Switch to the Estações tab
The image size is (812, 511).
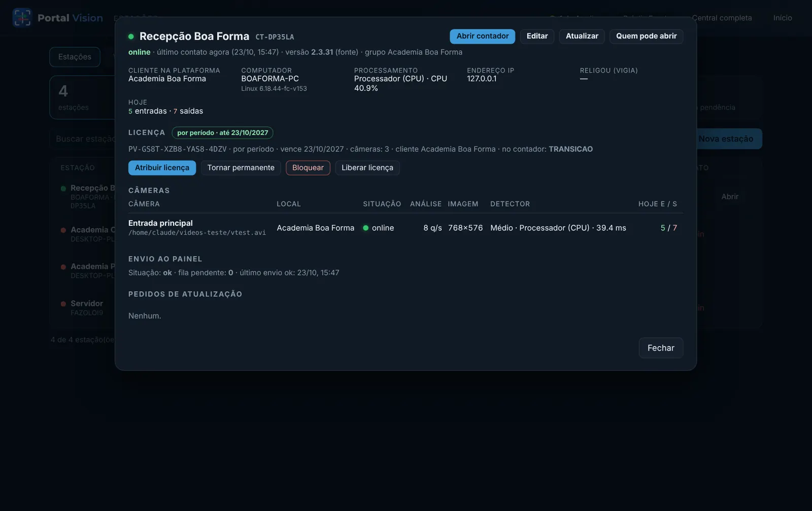click(x=75, y=57)
